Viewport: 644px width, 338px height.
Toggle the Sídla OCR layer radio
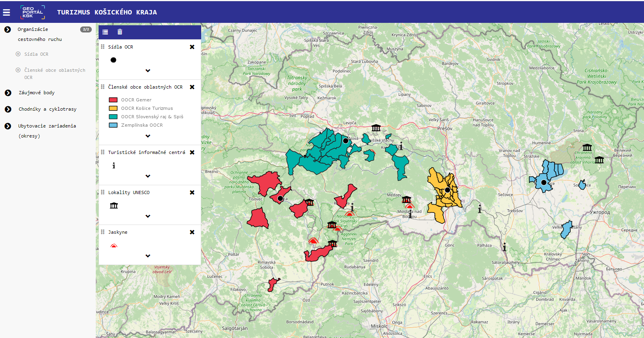pos(18,54)
